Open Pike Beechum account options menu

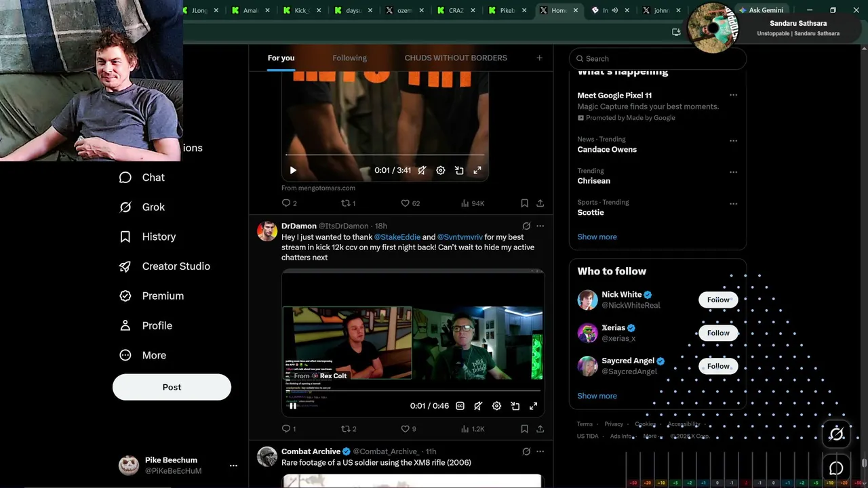(x=233, y=466)
